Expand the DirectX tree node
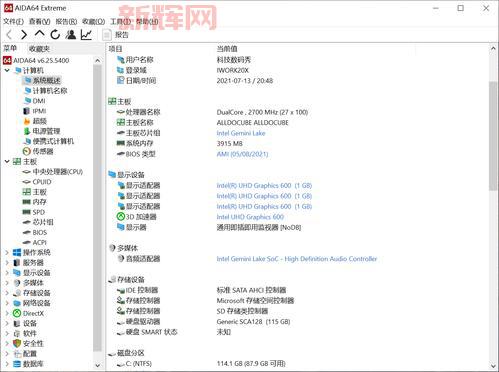499x372 pixels. coord(7,313)
